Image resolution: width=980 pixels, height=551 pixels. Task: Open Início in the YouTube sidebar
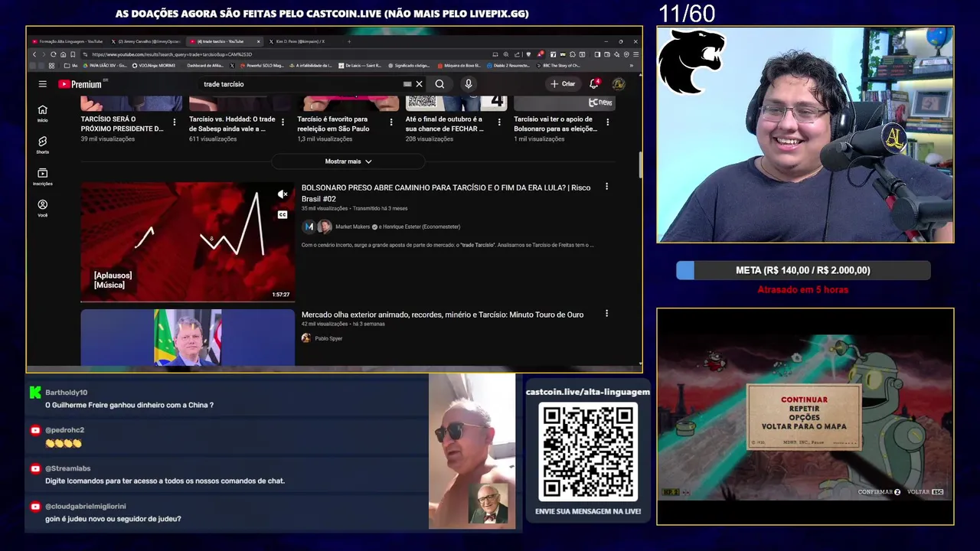(x=43, y=113)
